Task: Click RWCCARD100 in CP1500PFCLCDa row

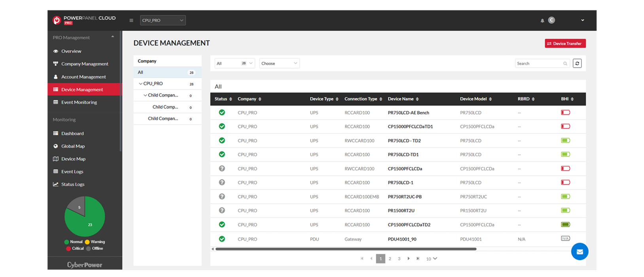Action: click(x=359, y=169)
